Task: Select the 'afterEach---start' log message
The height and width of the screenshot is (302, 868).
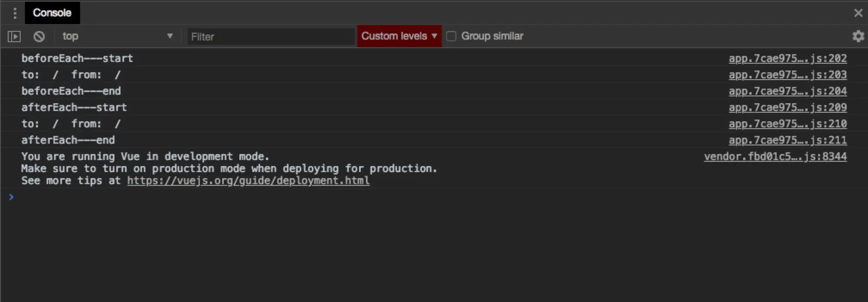Action: click(74, 108)
